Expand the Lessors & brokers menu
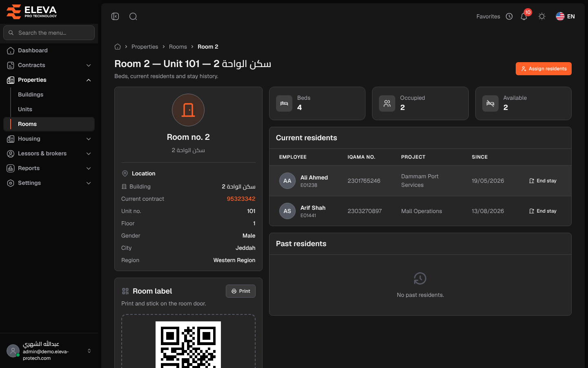This screenshot has width=588, height=368. [49, 153]
